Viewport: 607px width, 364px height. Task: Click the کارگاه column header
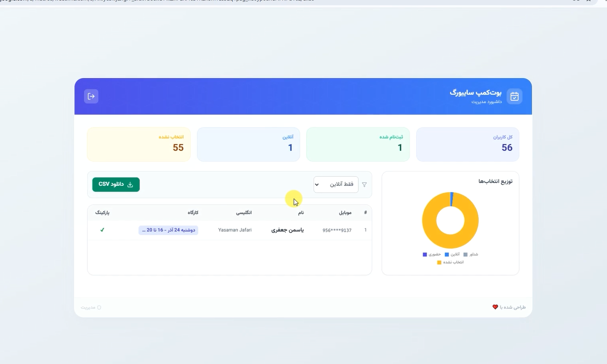click(x=193, y=213)
